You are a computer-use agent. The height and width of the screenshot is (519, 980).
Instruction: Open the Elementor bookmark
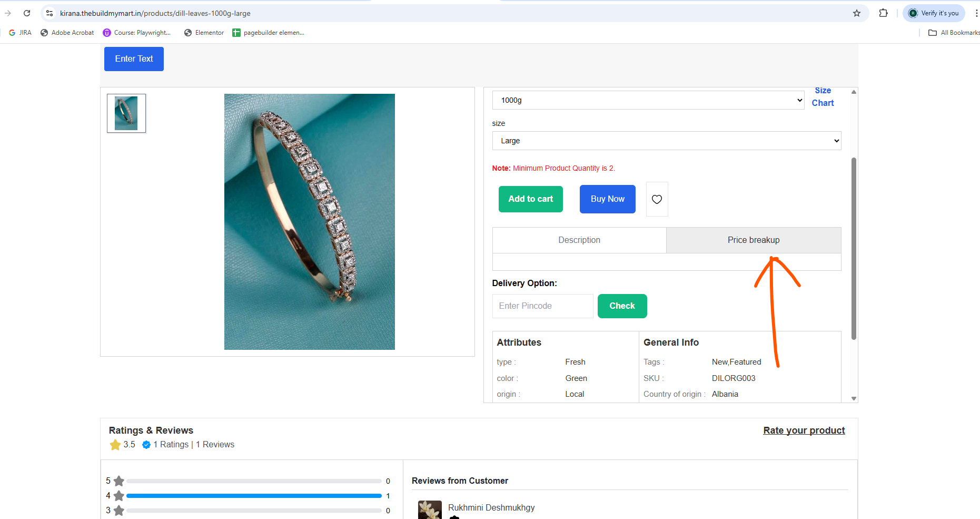[204, 33]
